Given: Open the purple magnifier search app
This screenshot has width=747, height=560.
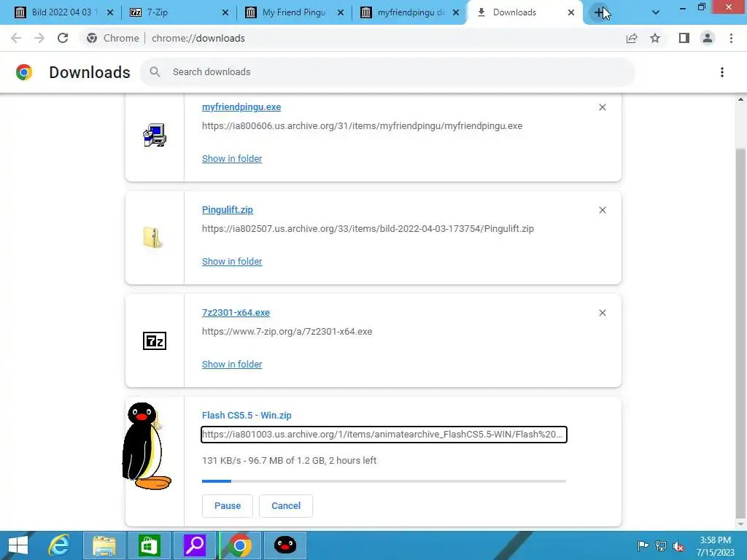Looking at the screenshot, I should [x=195, y=545].
